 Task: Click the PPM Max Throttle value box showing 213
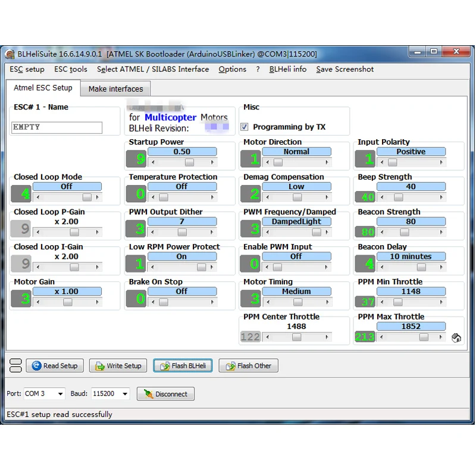pos(365,337)
